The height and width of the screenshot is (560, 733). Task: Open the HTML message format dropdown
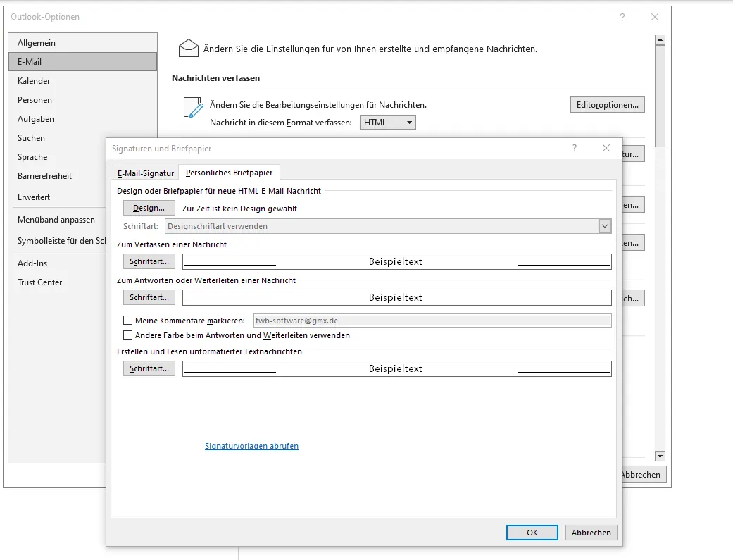(387, 122)
